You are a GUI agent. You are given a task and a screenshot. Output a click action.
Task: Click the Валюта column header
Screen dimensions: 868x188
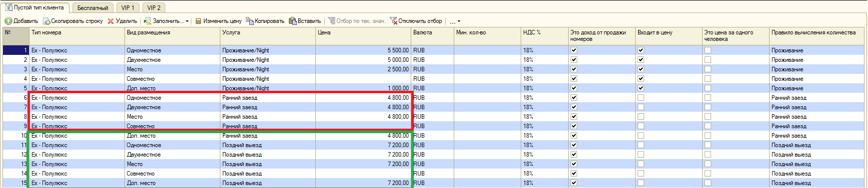pyautogui.click(x=433, y=36)
